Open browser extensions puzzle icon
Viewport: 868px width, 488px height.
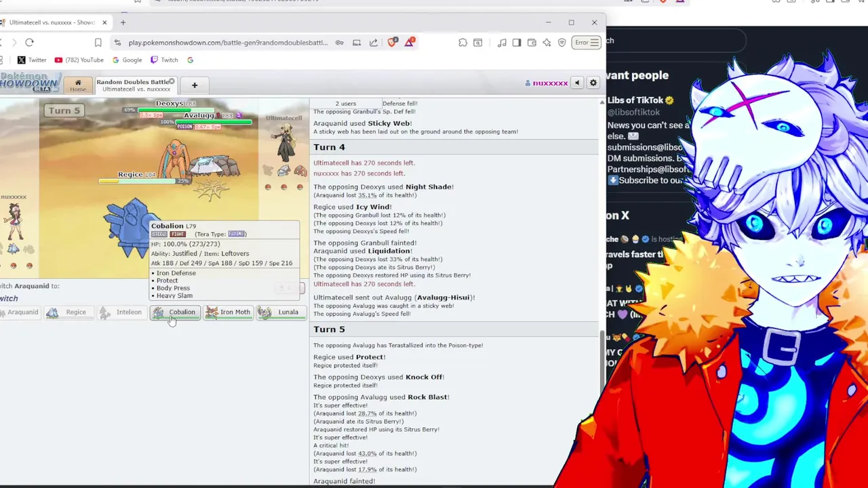coord(462,43)
